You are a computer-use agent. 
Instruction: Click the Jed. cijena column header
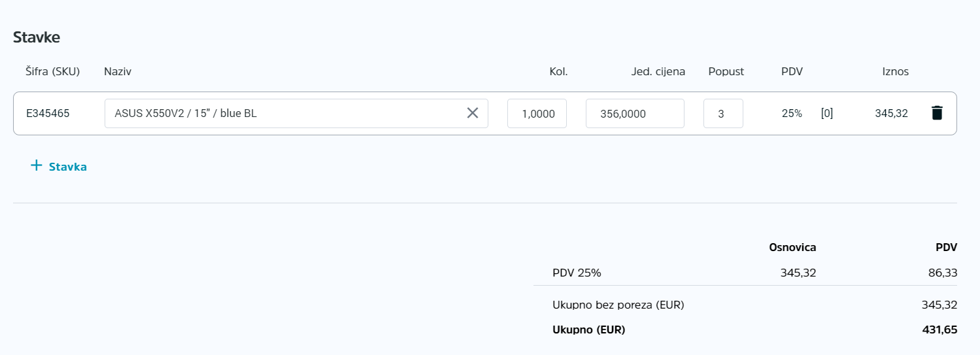coord(658,72)
